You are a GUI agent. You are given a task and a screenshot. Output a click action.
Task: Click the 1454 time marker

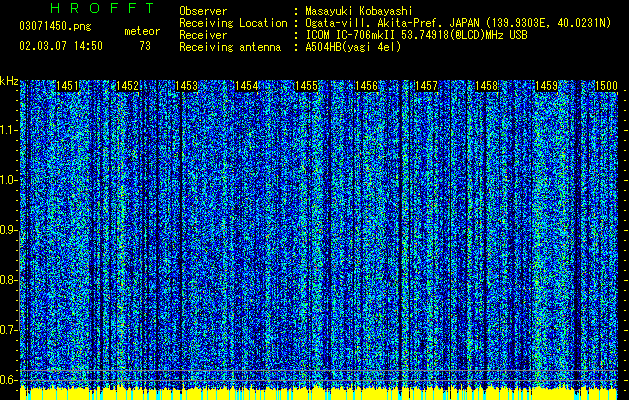246,86
